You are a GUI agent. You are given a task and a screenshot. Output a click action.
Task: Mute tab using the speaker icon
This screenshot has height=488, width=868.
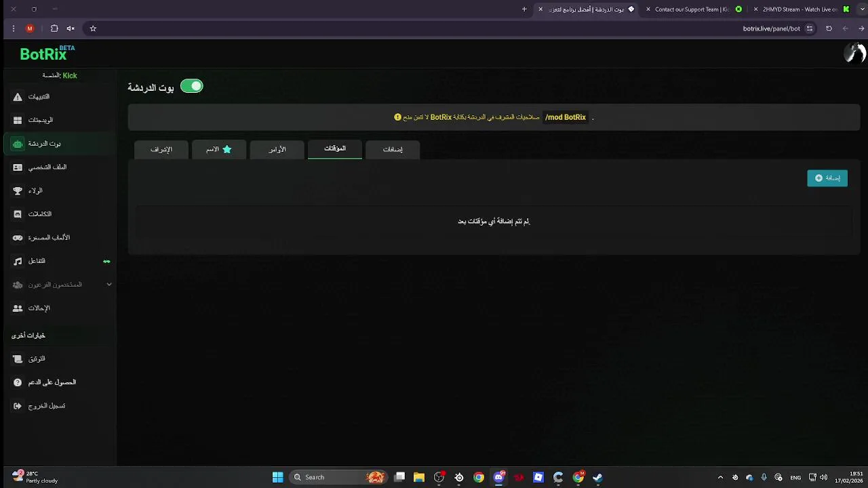click(x=71, y=28)
